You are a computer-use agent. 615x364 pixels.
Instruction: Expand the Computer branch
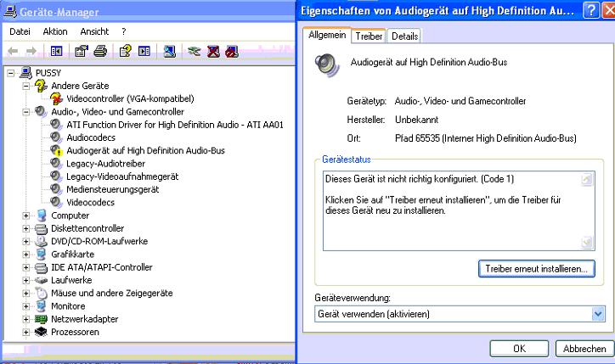point(25,216)
